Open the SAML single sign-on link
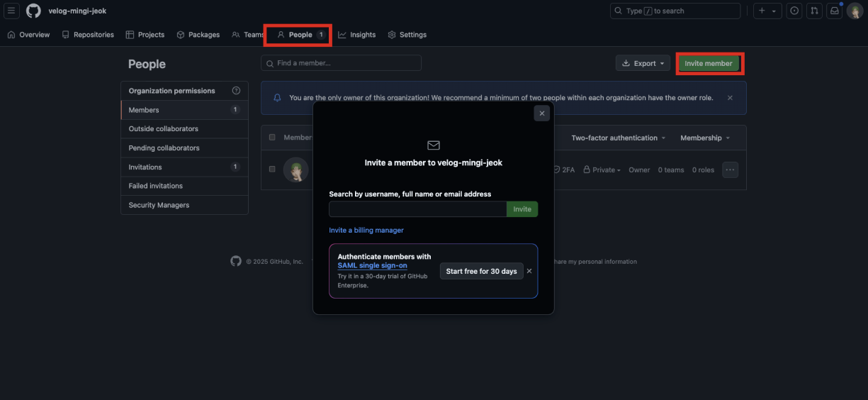Image resolution: width=868 pixels, height=400 pixels. pyautogui.click(x=373, y=265)
